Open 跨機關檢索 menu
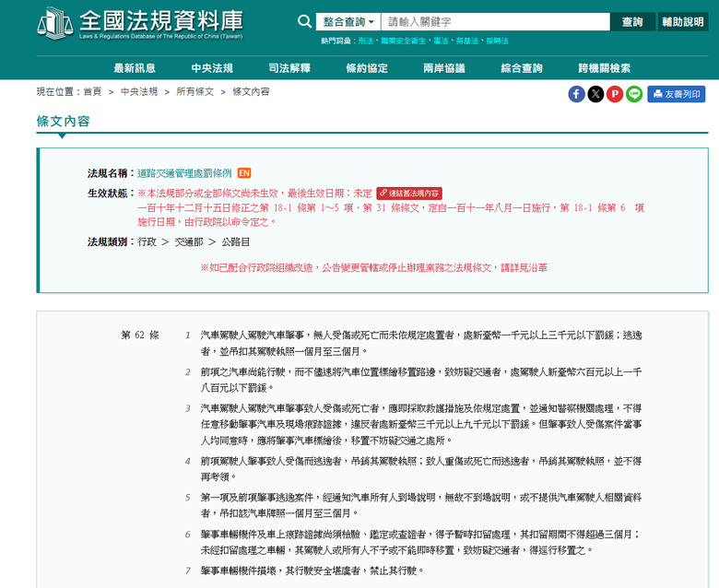Viewport: 719px width, 588px height. [x=605, y=68]
